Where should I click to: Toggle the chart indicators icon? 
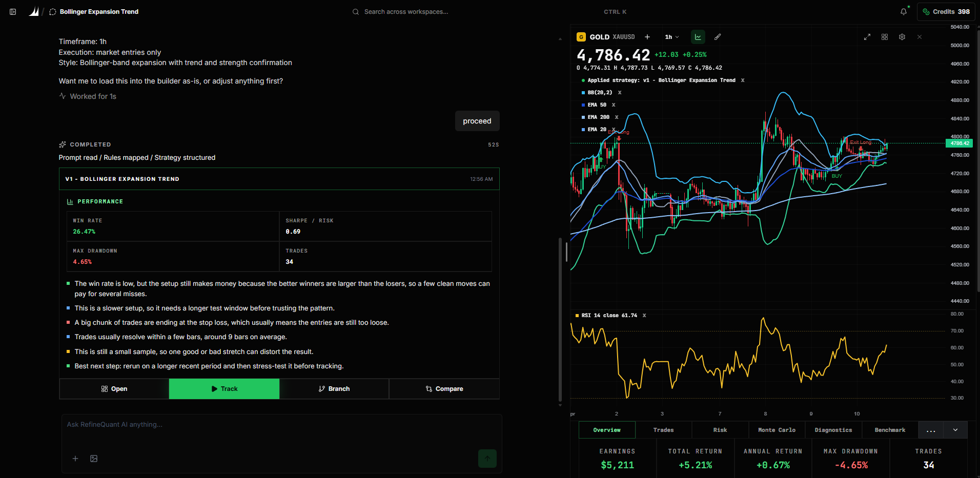pos(698,37)
